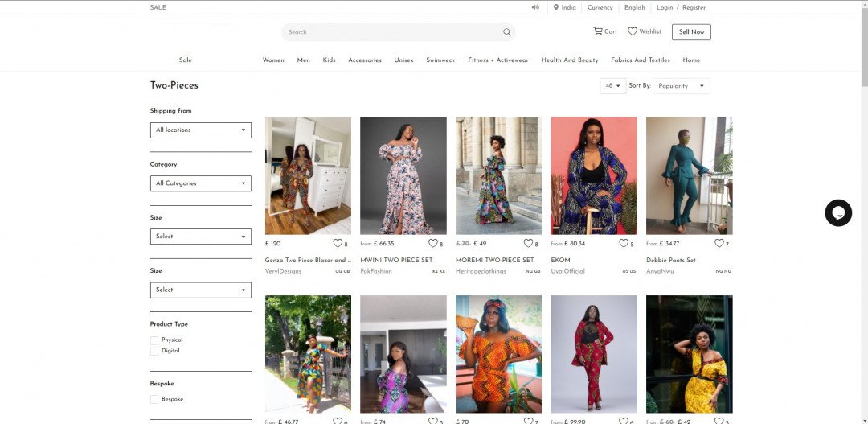
Task: Check the Digital product type box
Action: [154, 352]
